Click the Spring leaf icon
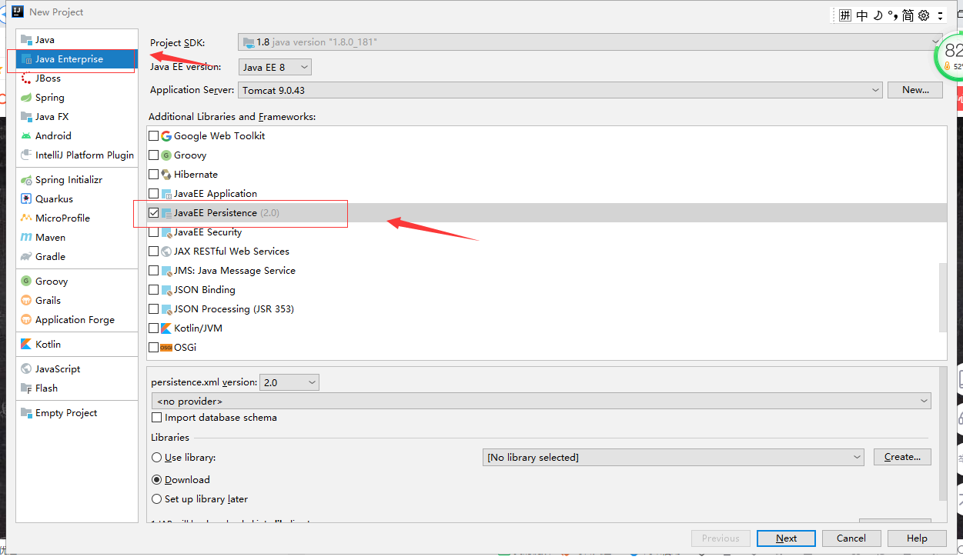Screen dimensions: 963x560 coord(26,97)
